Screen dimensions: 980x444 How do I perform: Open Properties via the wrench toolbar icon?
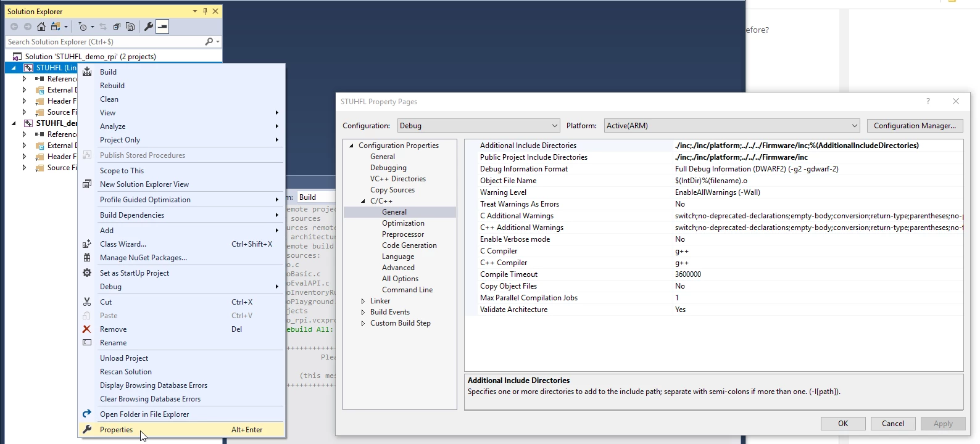coord(149,27)
